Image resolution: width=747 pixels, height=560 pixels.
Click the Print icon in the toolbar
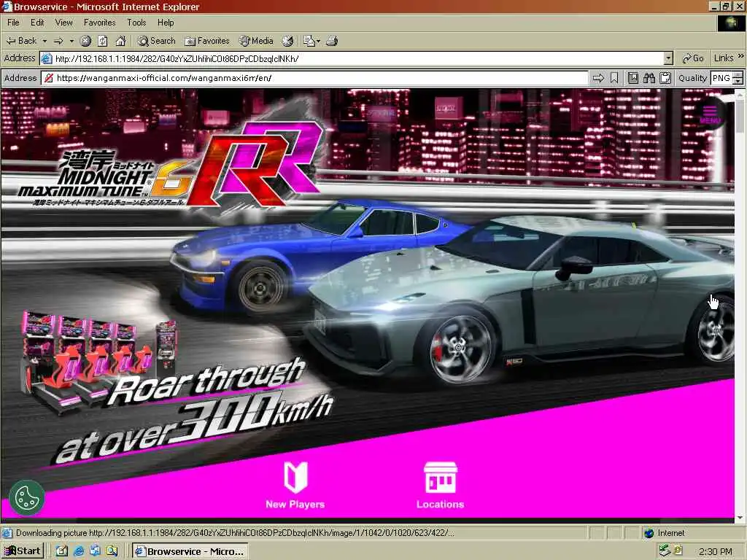click(x=332, y=41)
